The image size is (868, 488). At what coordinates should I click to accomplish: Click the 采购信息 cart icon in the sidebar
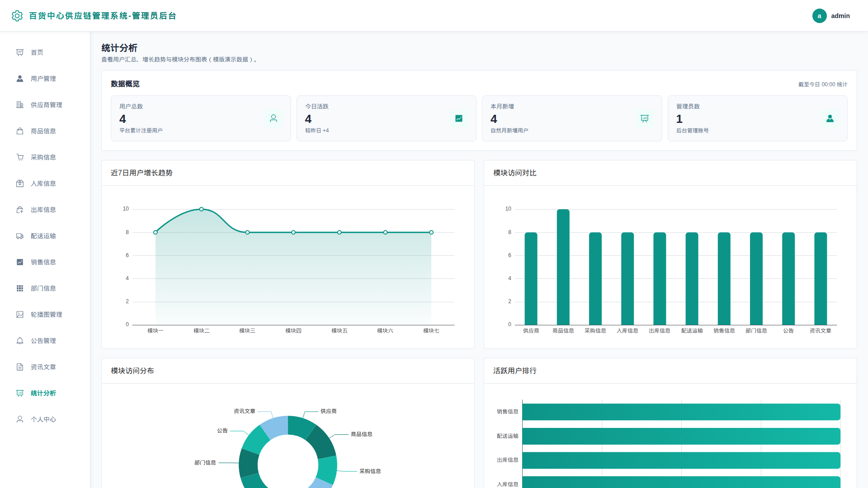20,157
